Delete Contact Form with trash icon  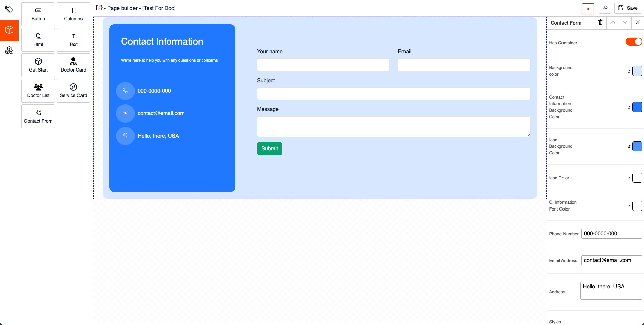click(600, 22)
